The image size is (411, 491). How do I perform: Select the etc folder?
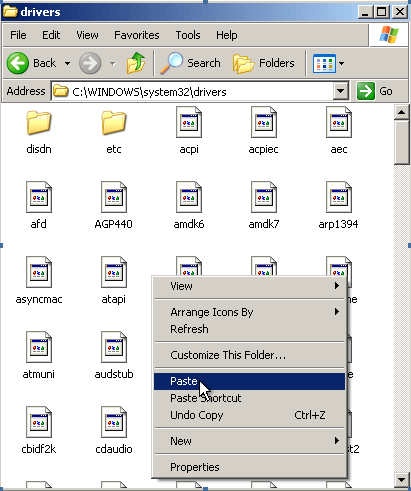click(114, 132)
